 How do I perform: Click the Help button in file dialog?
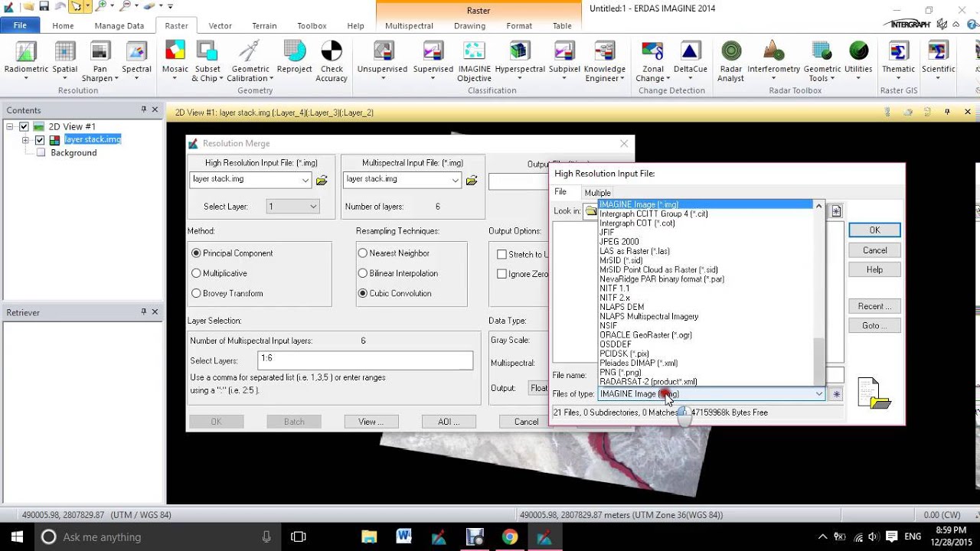(x=874, y=269)
